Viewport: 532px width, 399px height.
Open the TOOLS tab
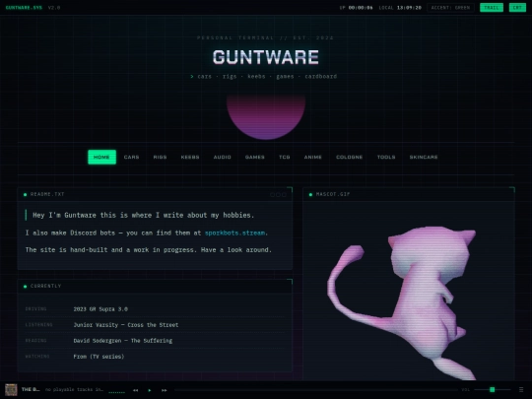click(386, 157)
